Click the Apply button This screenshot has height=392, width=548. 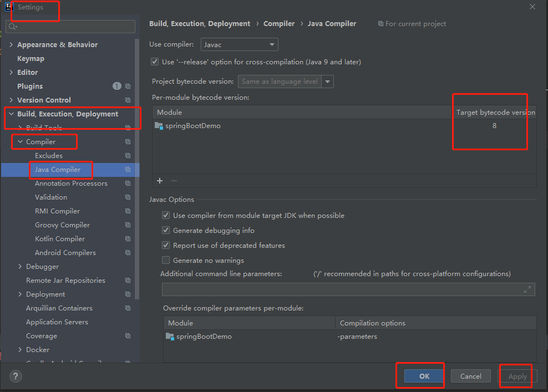coord(517,376)
